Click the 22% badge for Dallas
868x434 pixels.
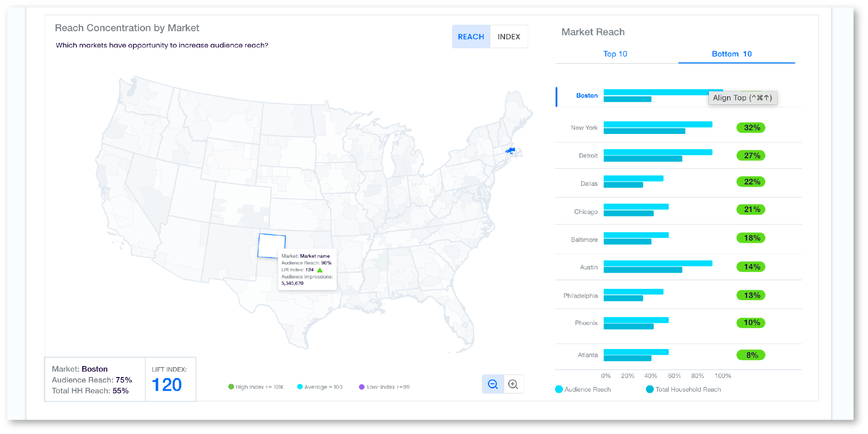(x=751, y=182)
